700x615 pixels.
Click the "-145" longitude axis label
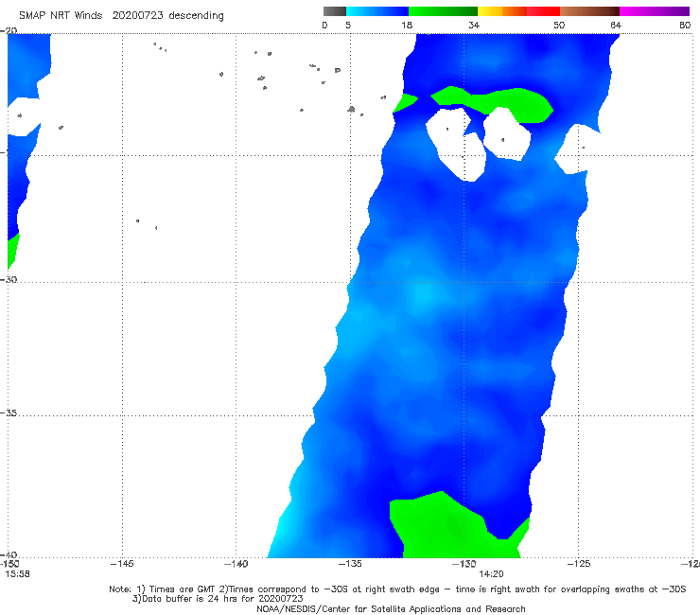click(122, 564)
